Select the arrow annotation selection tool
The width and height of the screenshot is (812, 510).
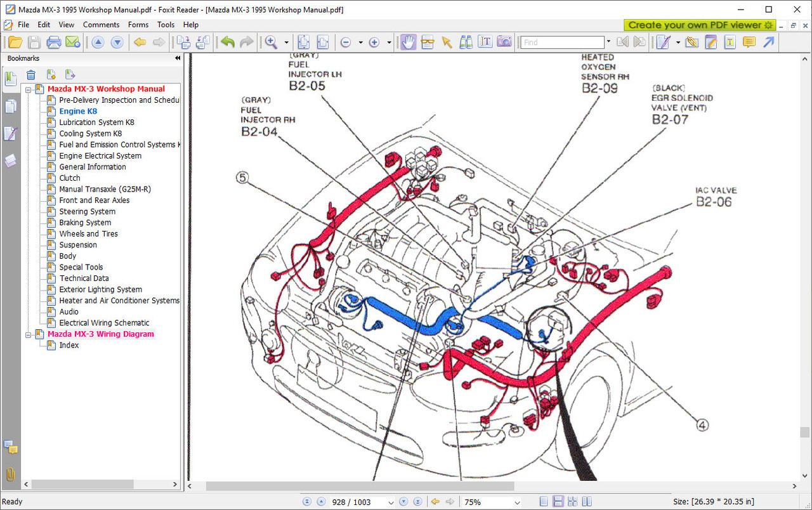[447, 42]
